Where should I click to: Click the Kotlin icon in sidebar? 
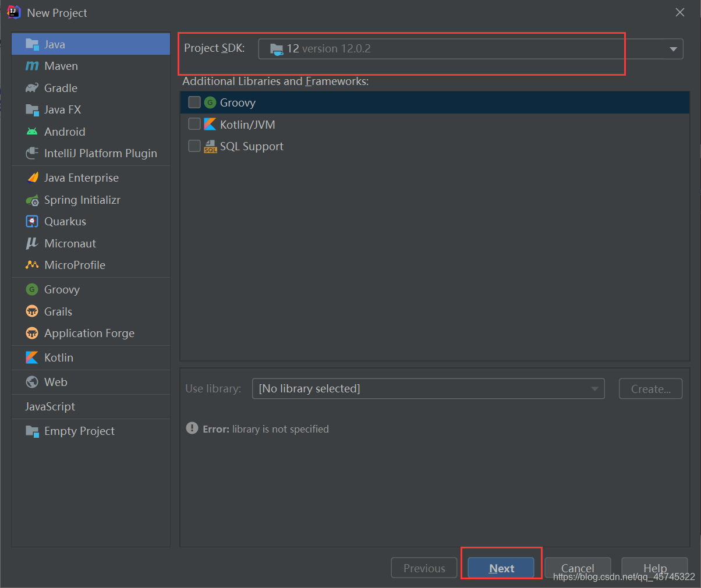click(x=32, y=357)
